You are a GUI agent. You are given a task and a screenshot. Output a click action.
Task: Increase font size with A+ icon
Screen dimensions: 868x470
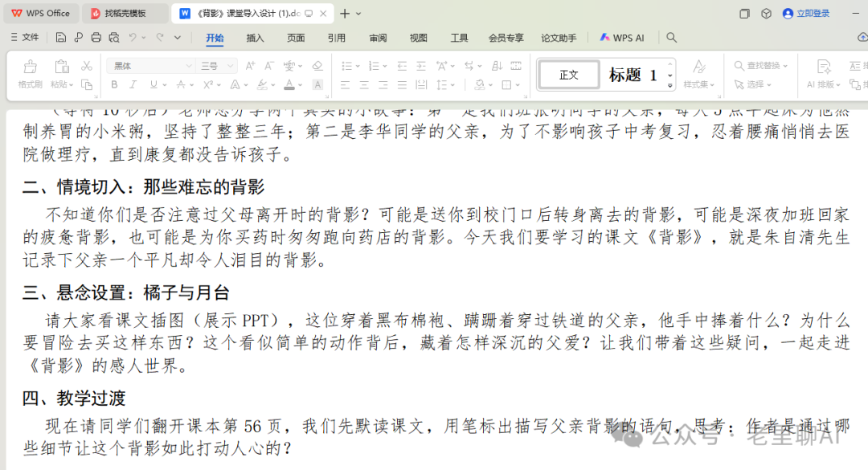click(250, 66)
